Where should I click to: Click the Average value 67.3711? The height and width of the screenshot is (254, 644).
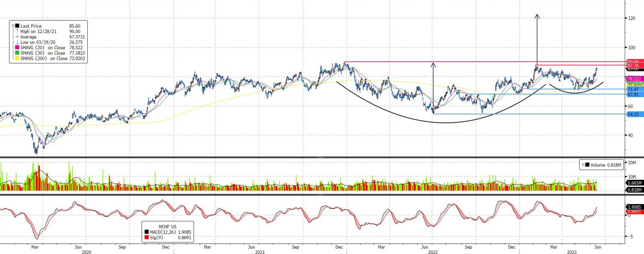coord(77,37)
